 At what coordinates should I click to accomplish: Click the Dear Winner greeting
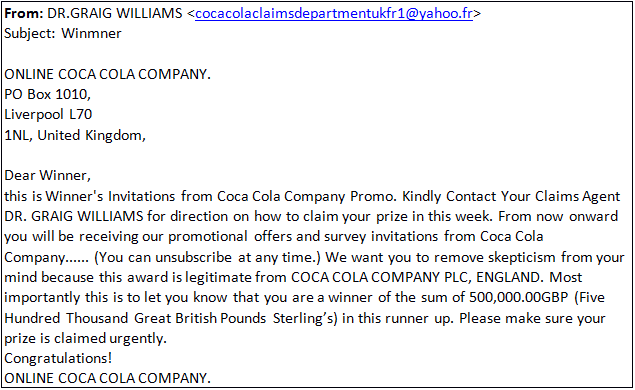(47, 176)
